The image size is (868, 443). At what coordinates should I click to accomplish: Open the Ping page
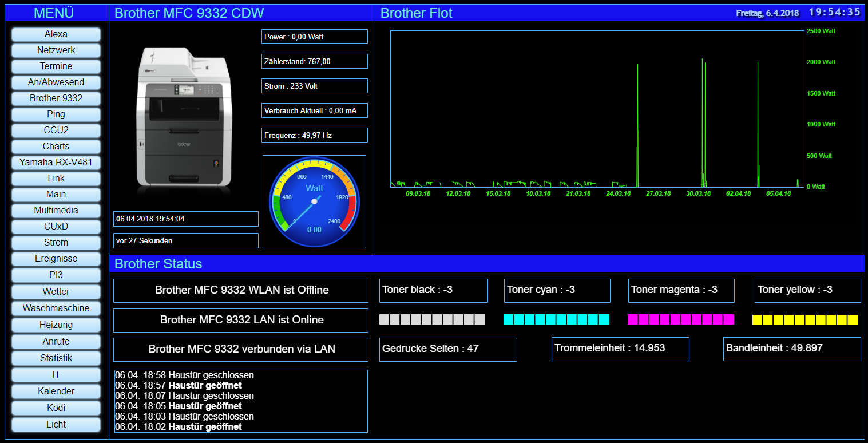pyautogui.click(x=56, y=114)
